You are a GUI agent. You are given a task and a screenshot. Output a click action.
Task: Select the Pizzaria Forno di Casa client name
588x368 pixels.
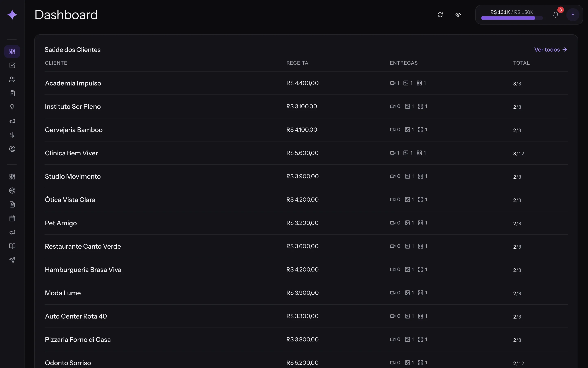coord(78,340)
